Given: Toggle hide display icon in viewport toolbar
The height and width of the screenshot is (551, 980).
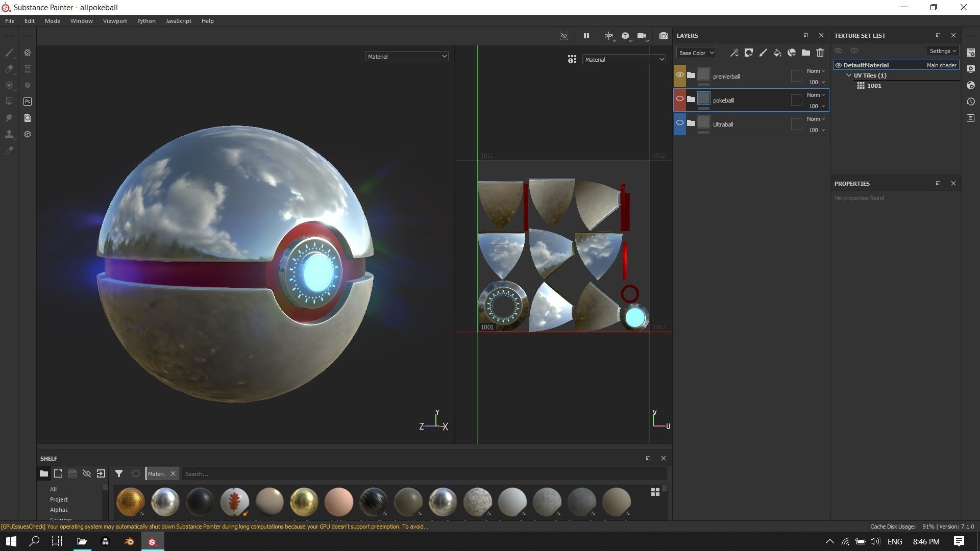Looking at the screenshot, I should (x=564, y=36).
